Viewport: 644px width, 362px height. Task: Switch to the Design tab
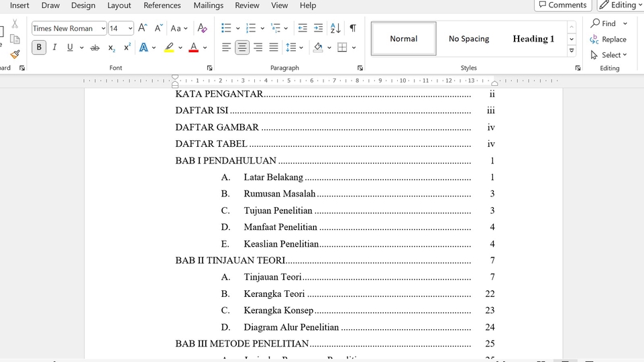83,5
